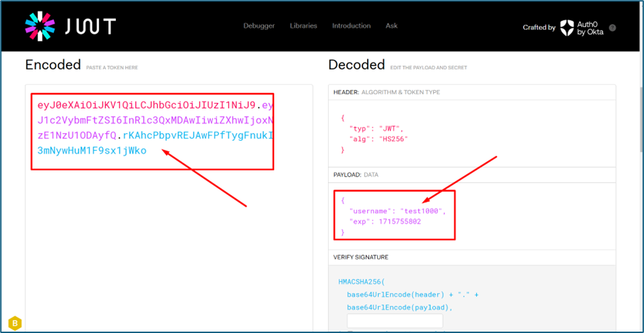644x333 pixels.
Task: Click the Auth0 by Okta shield logo
Action: click(567, 27)
